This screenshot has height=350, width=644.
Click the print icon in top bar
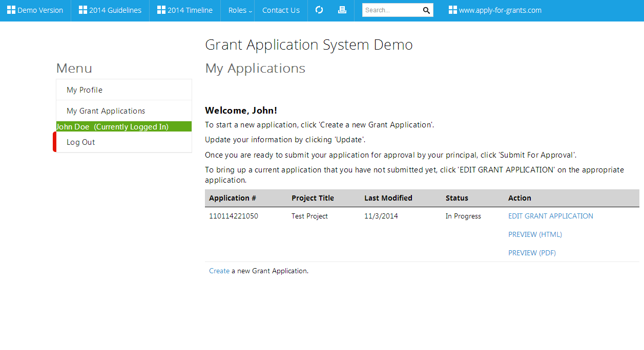point(342,10)
